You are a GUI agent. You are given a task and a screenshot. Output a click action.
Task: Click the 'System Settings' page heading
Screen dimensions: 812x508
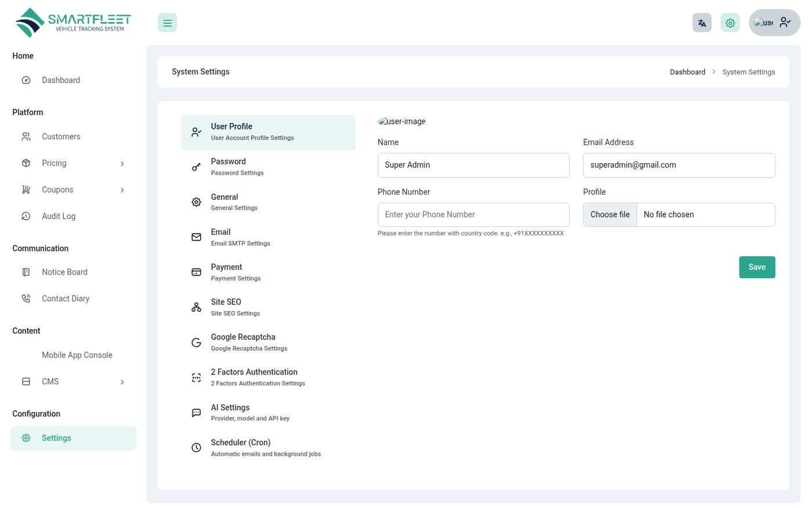point(201,72)
